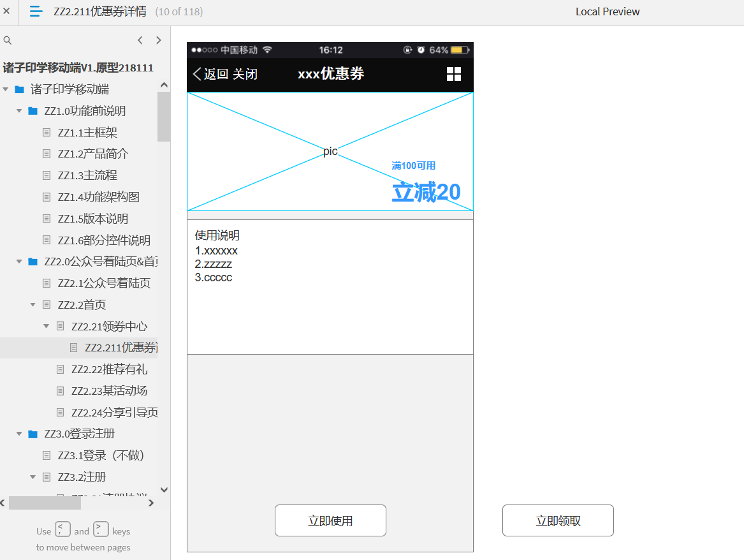Collapse the ZZ3.2注册 tree node
The height and width of the screenshot is (560, 744).
coord(33,477)
